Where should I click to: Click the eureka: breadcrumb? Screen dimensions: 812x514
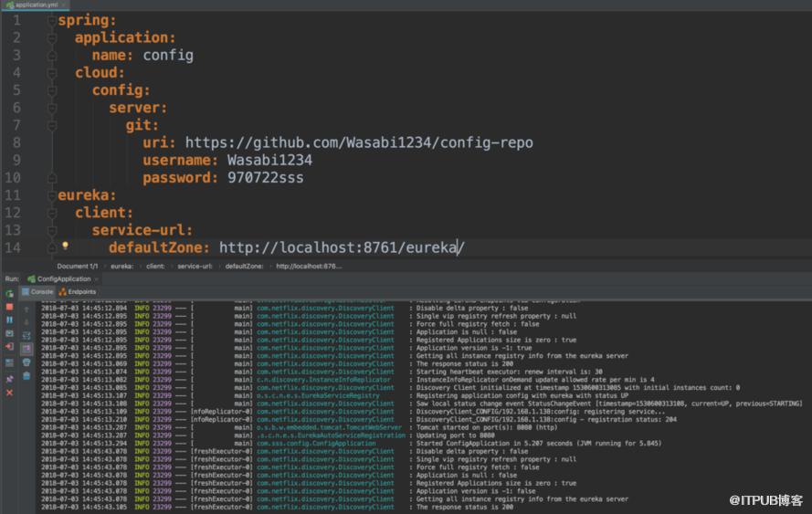coord(121,266)
